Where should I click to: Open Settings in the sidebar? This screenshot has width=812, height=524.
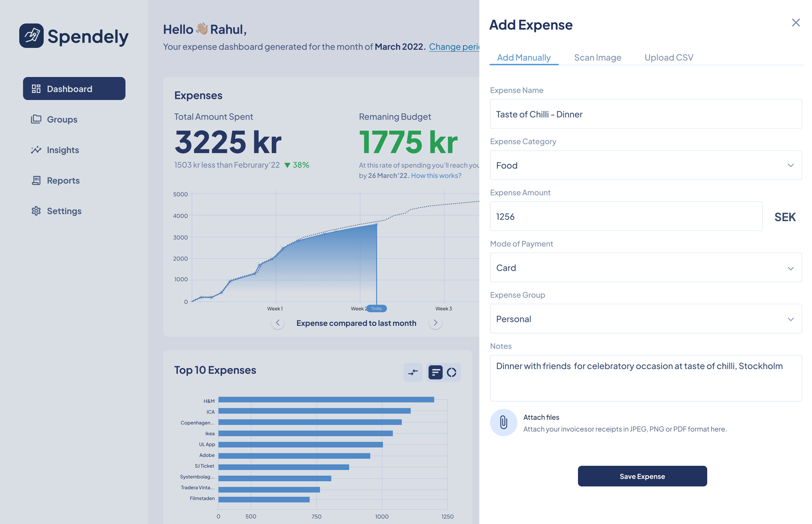click(74, 211)
